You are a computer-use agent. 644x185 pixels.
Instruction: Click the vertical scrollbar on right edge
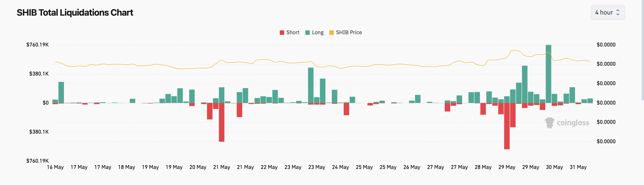click(642, 50)
